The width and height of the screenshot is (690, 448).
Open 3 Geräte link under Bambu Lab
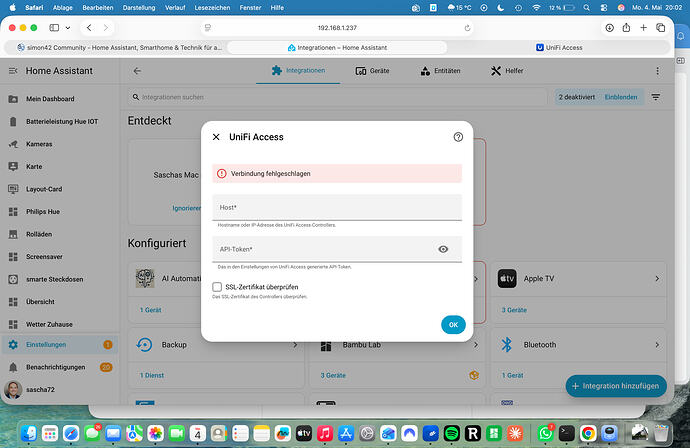(x=333, y=375)
